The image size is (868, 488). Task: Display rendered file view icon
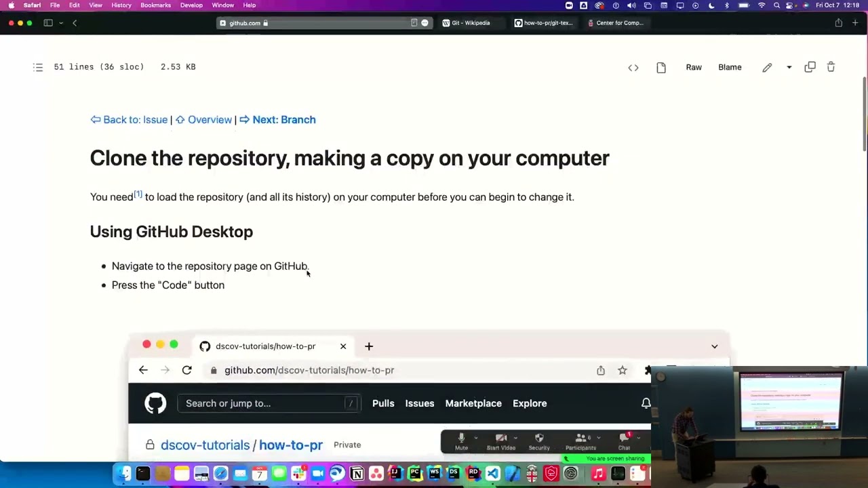pos(661,67)
